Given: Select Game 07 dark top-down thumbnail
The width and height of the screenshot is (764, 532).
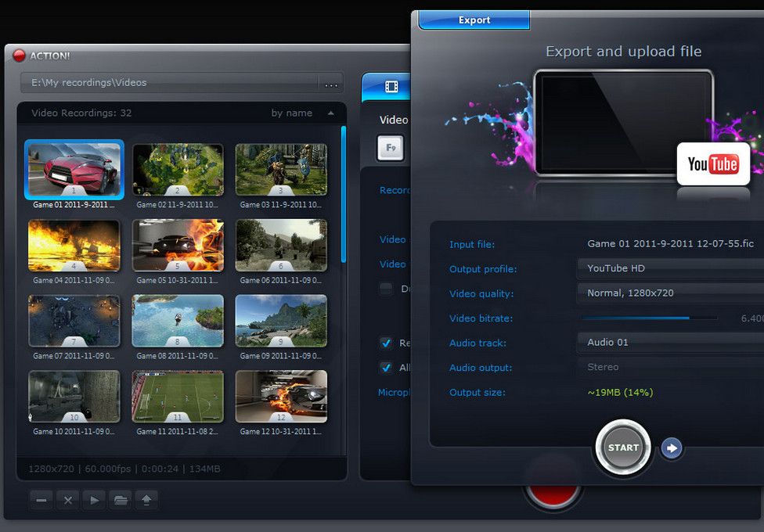Looking at the screenshot, I should point(74,321).
